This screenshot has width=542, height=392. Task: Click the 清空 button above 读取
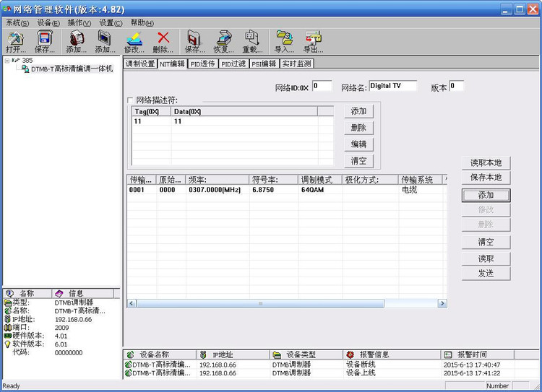[486, 242]
